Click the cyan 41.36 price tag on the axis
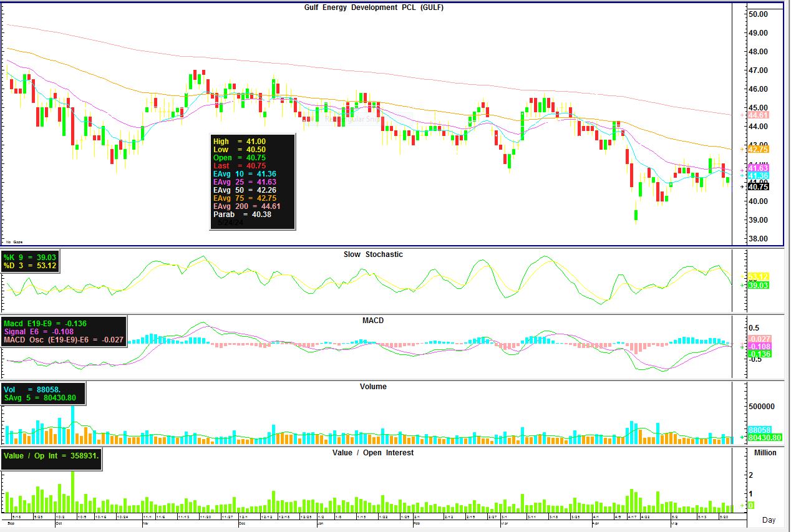Viewport: 791px width, 532px height. point(758,176)
